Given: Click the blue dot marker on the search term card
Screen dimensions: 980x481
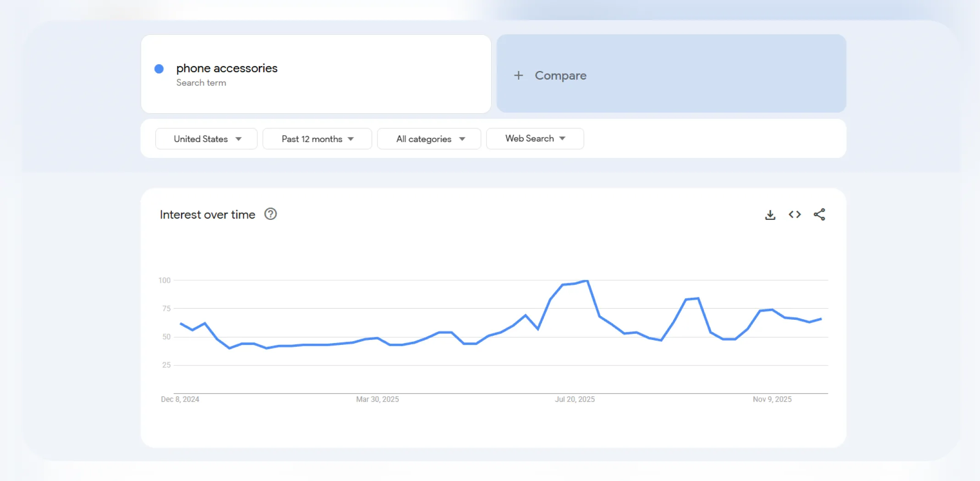Looking at the screenshot, I should 159,68.
